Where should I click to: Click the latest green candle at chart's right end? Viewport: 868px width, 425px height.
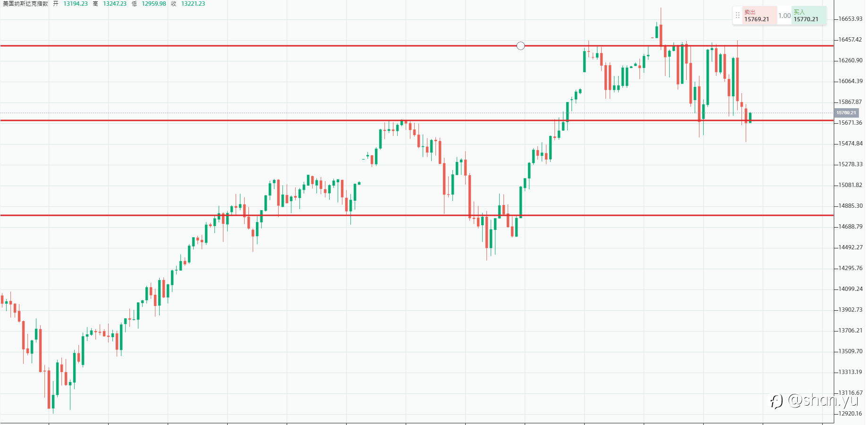click(750, 118)
